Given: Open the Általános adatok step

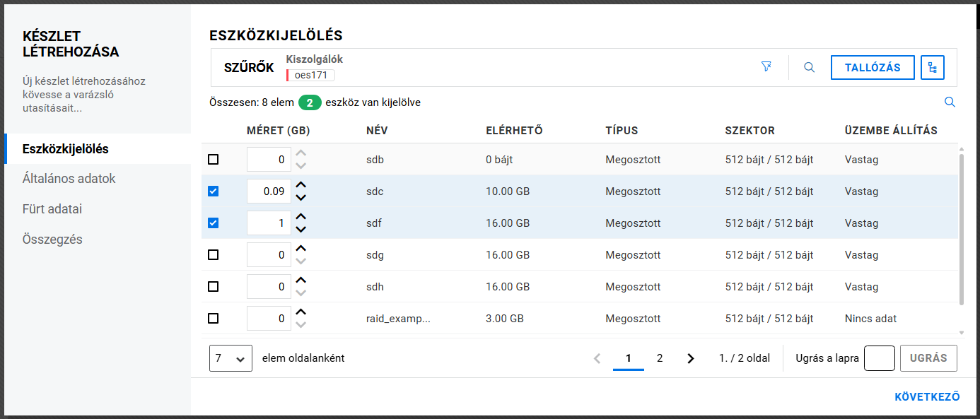Looking at the screenshot, I should (69, 179).
